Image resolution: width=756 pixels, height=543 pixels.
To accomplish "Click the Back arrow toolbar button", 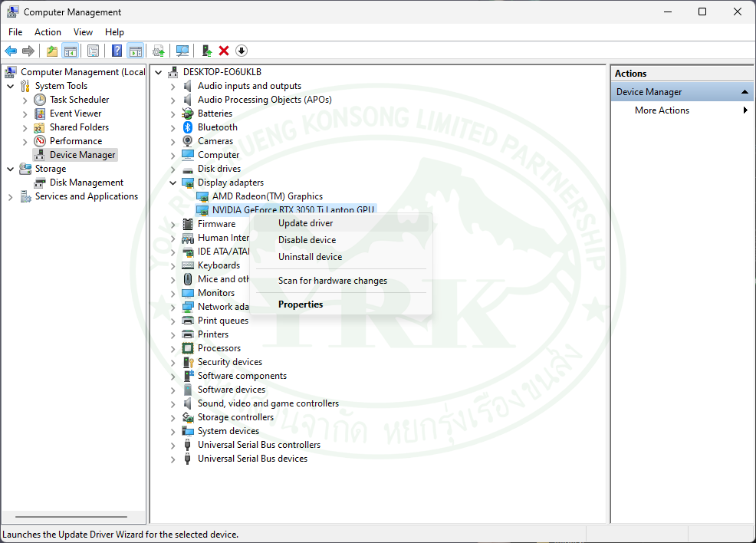I will (11, 51).
